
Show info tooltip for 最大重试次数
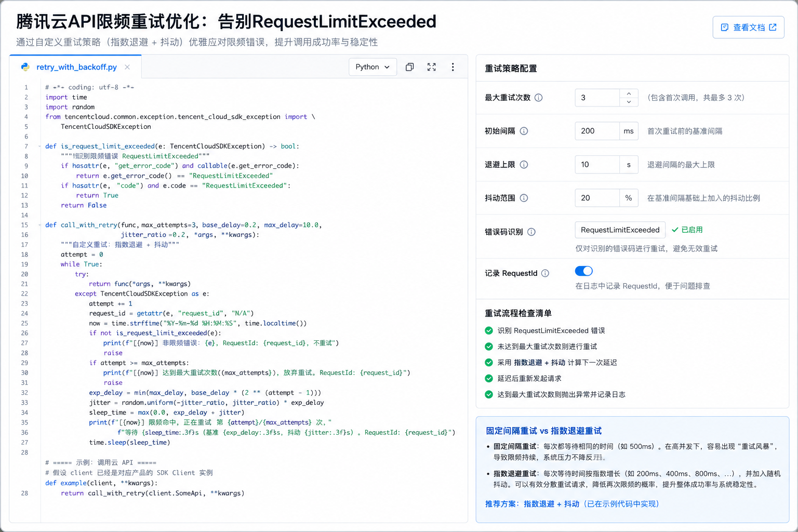pyautogui.click(x=539, y=98)
